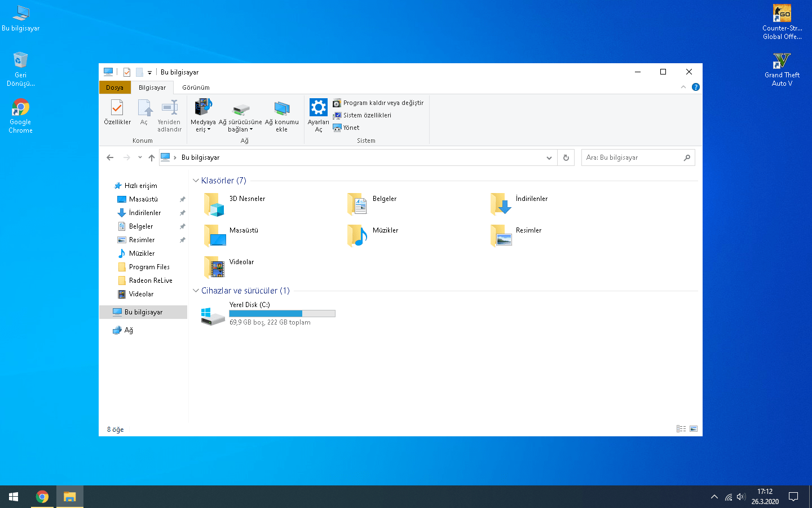Screen dimensions: 812x508
Task: Click Yönet in the Sistem group
Action: [346, 128]
